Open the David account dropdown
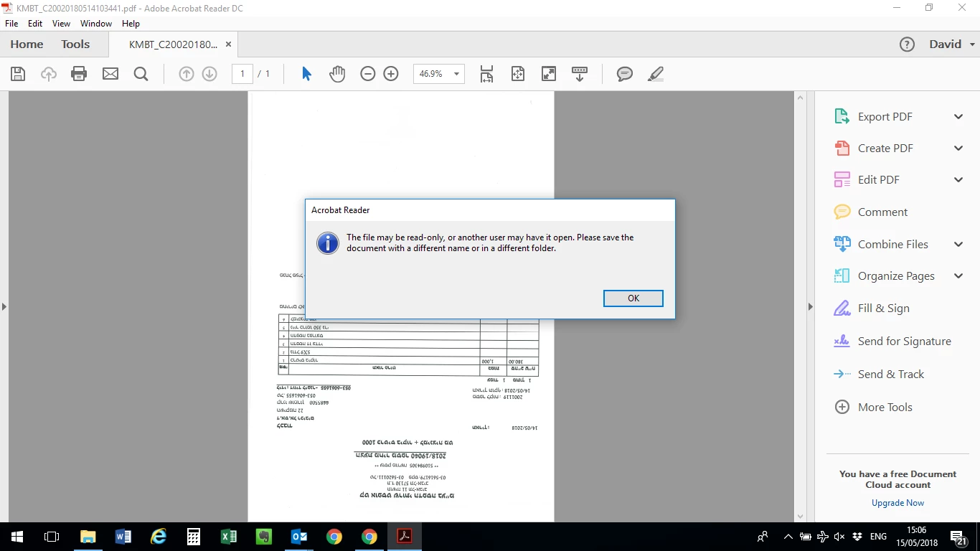 (x=952, y=44)
